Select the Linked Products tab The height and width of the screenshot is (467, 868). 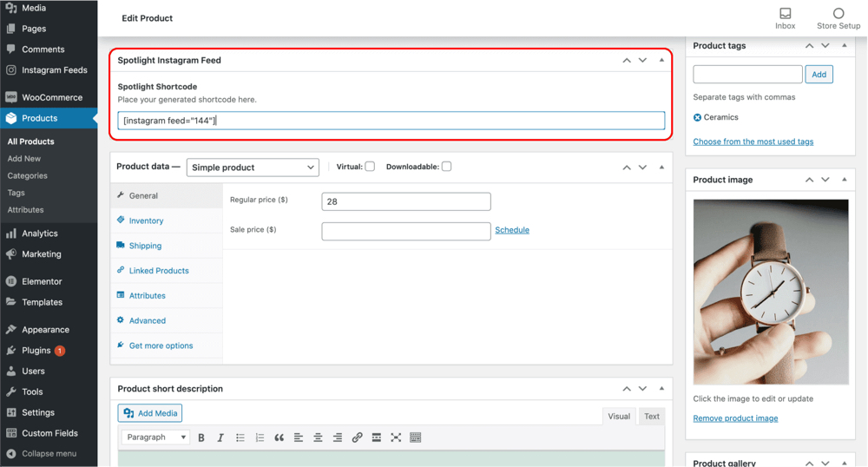[167, 271]
